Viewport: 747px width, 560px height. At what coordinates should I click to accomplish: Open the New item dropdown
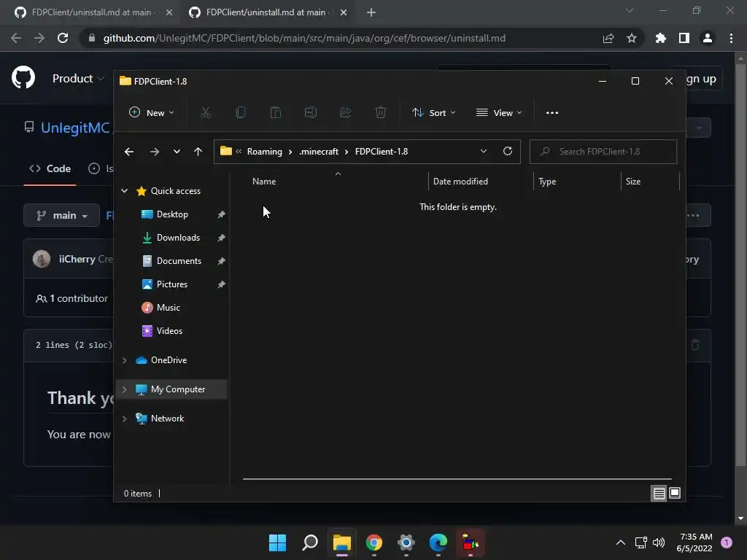click(152, 113)
